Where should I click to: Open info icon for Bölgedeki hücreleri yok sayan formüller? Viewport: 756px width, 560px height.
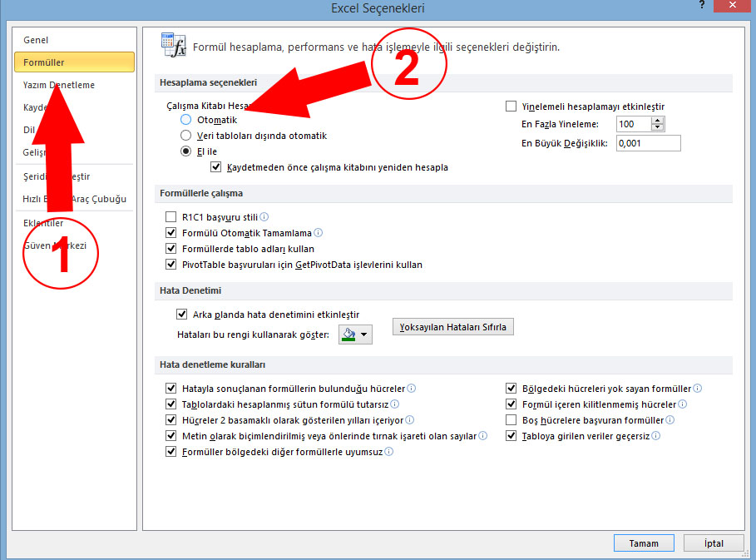coord(698,389)
